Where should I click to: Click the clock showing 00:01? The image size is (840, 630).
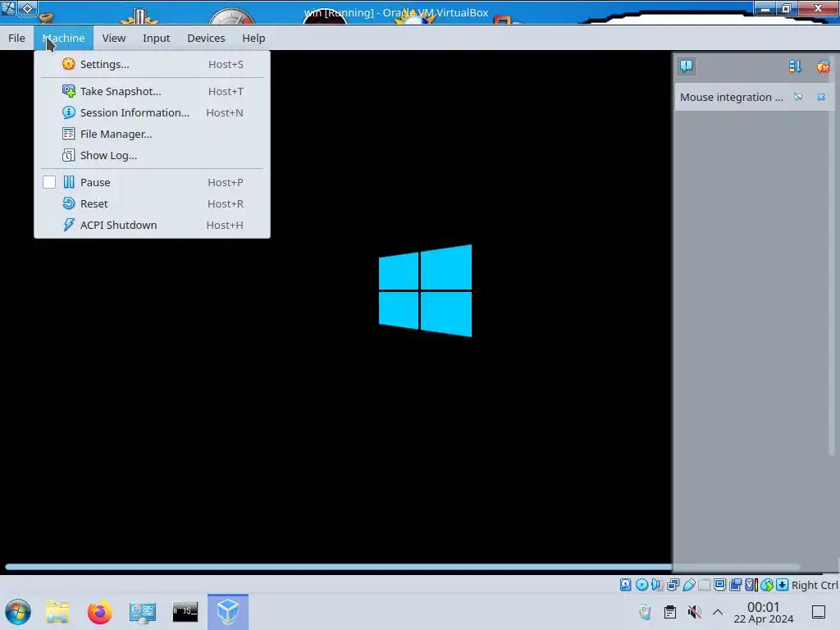pos(764,612)
